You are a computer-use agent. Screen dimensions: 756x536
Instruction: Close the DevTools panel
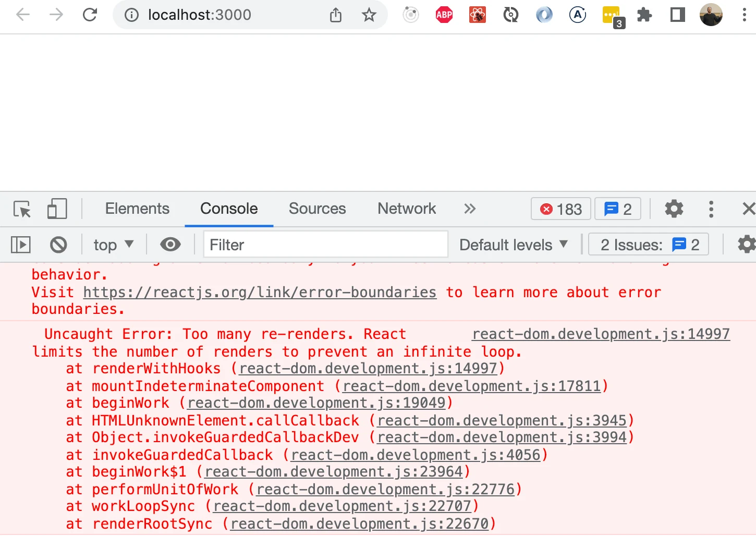coord(749,209)
